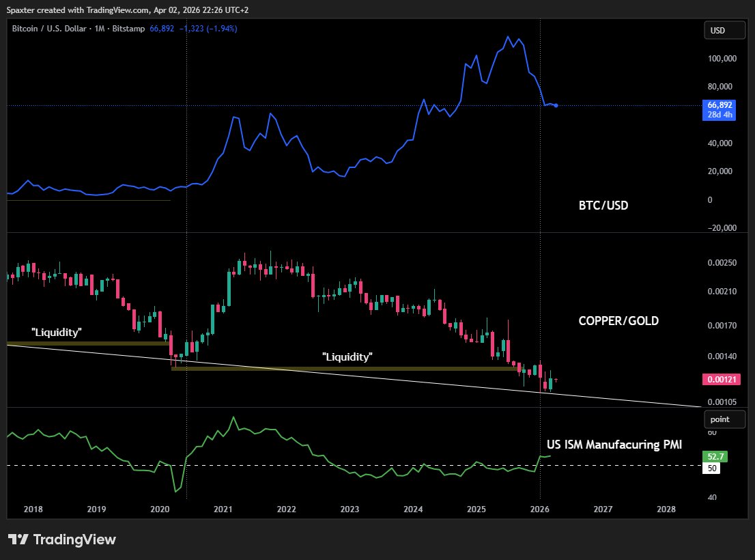The height and width of the screenshot is (560, 755).
Task: Click the Bitstamp exchange label
Action: 128,29
